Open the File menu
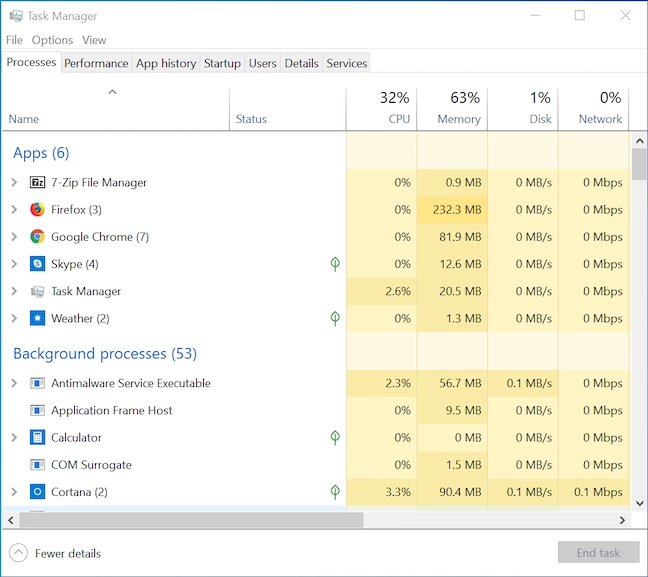Screen dimensions: 648x577 pyautogui.click(x=14, y=40)
